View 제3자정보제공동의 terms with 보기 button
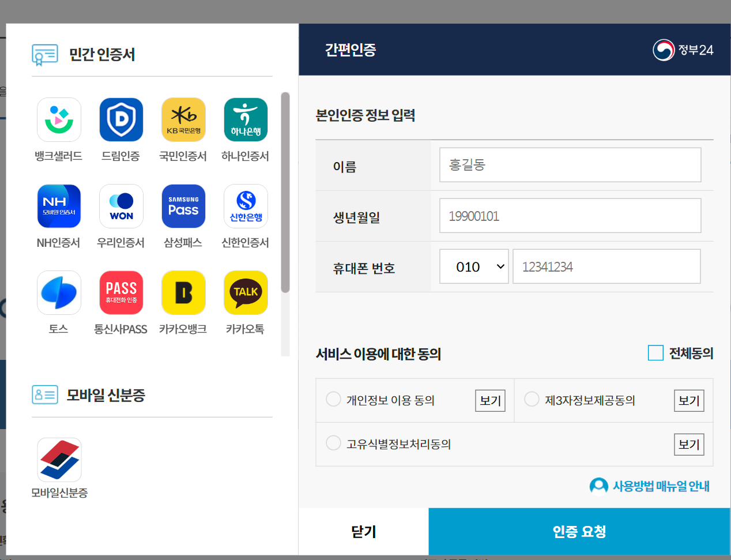The width and height of the screenshot is (731, 560). [689, 399]
